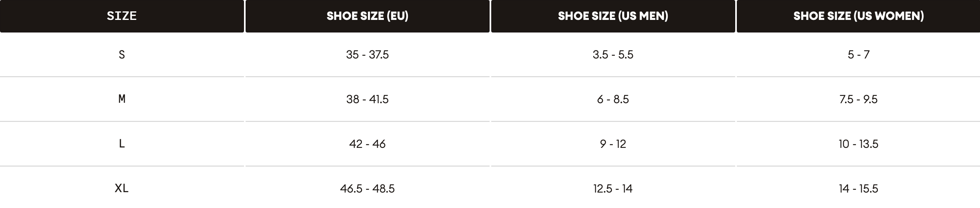
Task: Select the US men 6 - 8.5 cell
Action: tap(613, 99)
